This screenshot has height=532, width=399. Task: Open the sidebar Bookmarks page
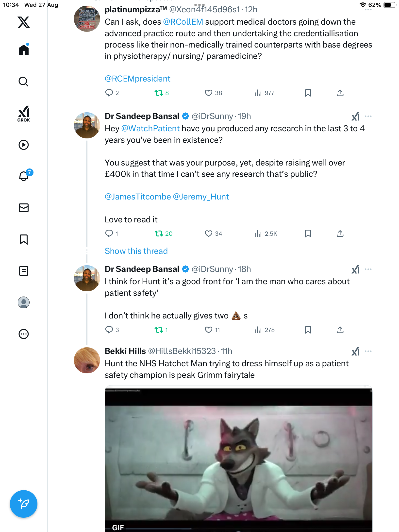24,239
